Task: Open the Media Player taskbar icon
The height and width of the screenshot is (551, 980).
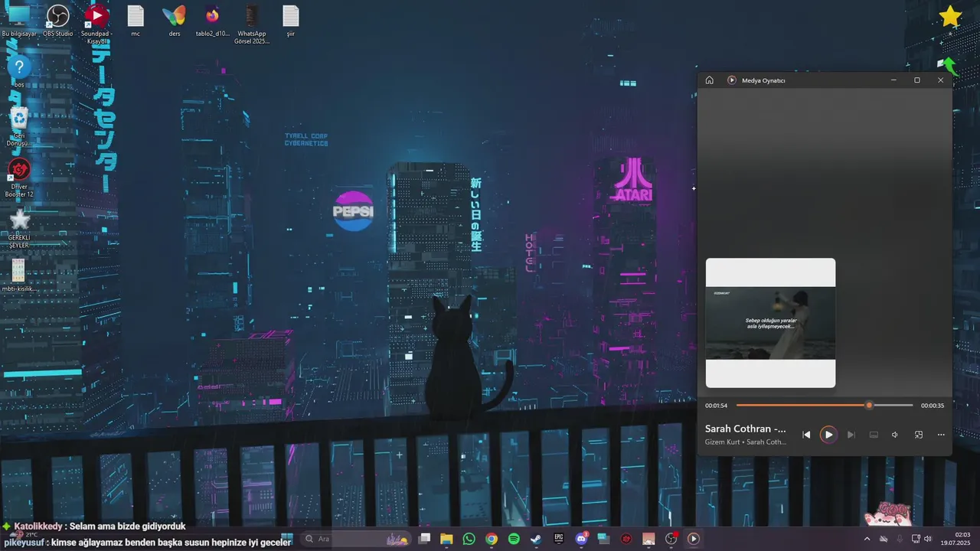Action: coord(694,539)
